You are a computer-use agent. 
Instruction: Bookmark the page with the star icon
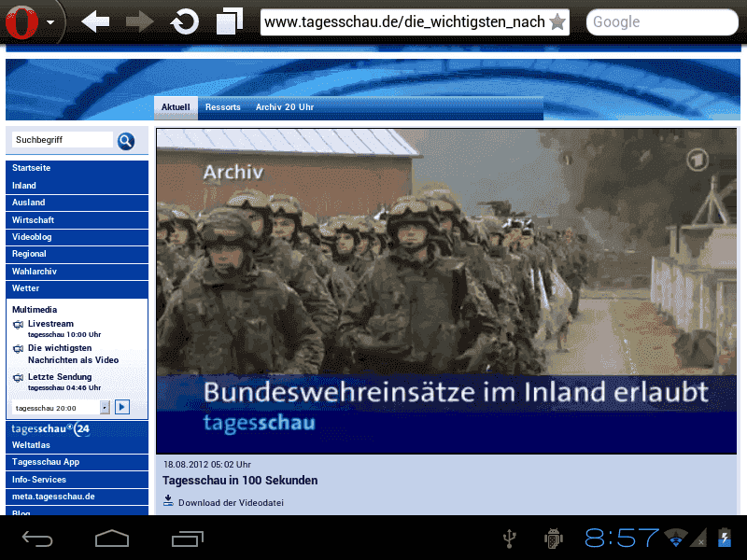tap(557, 21)
